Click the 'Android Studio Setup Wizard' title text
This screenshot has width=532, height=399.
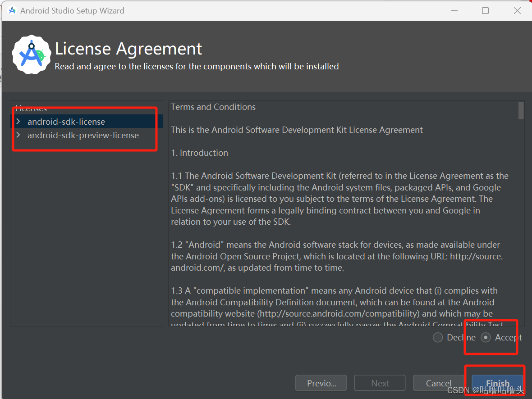72,10
